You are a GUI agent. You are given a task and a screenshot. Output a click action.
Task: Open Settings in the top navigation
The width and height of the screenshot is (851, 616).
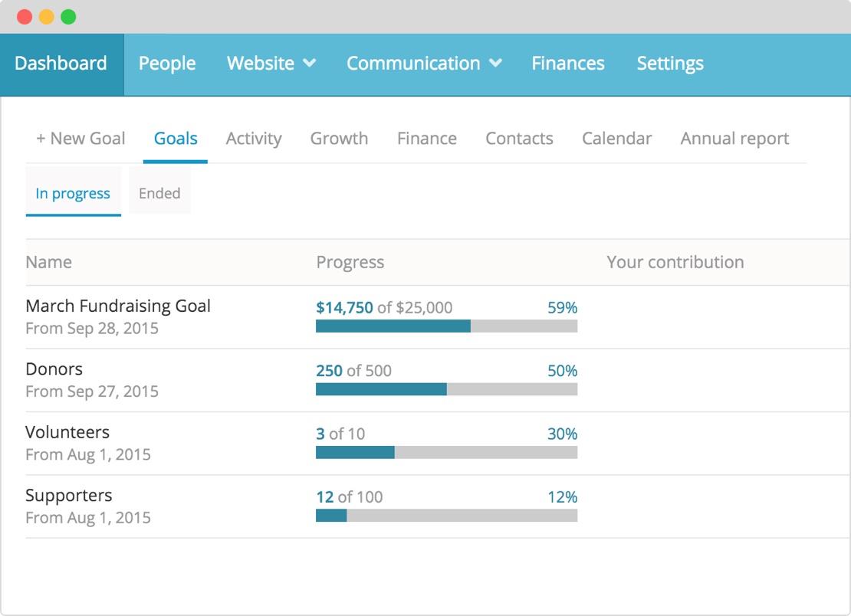(x=669, y=64)
